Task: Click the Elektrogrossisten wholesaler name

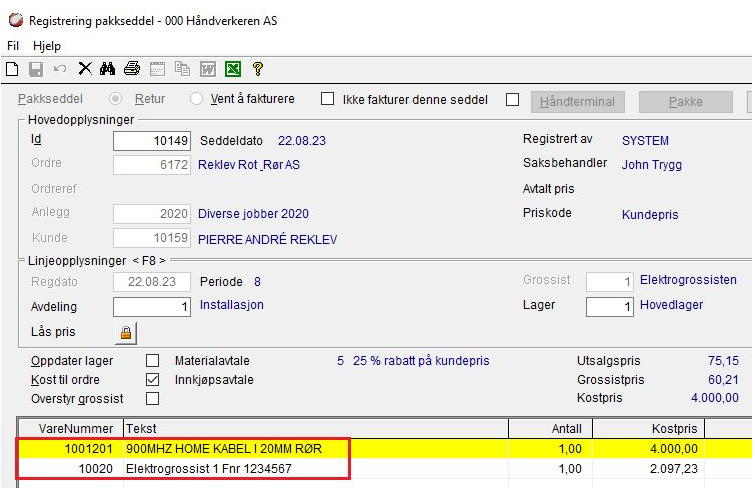Action: [x=689, y=280]
